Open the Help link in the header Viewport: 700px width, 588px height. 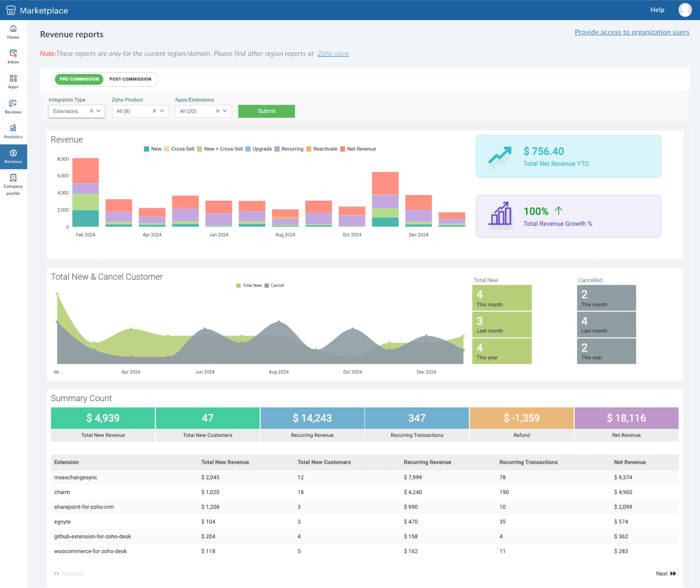[657, 10]
